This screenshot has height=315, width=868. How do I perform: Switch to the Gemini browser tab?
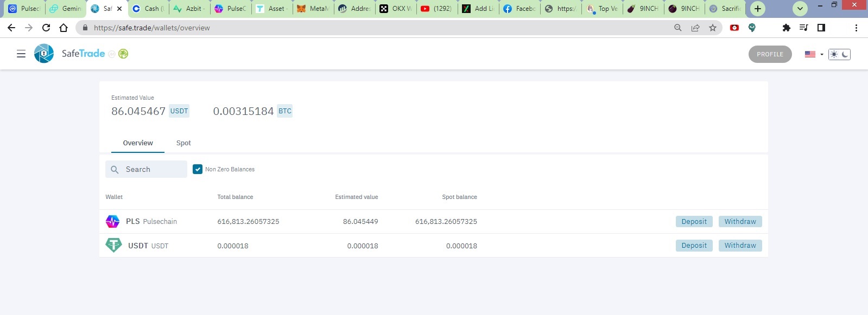click(66, 9)
